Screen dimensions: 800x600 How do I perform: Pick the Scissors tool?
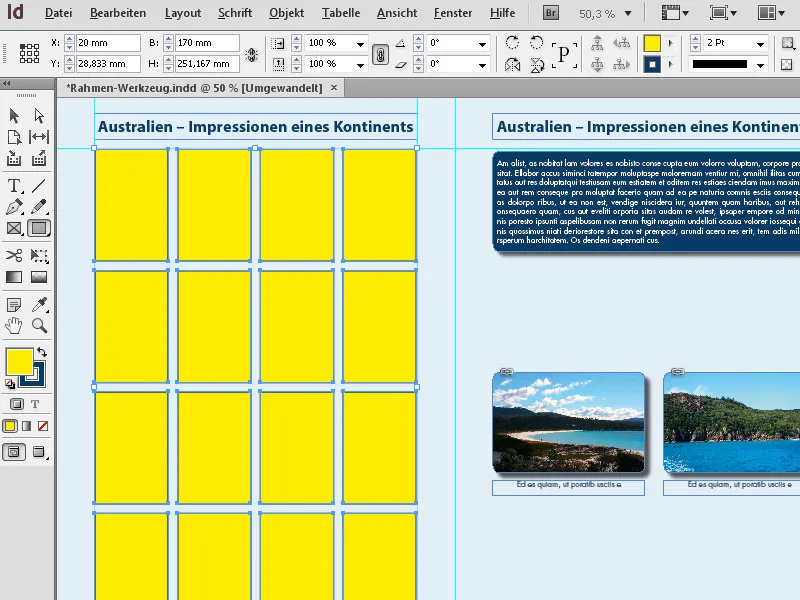click(x=14, y=255)
